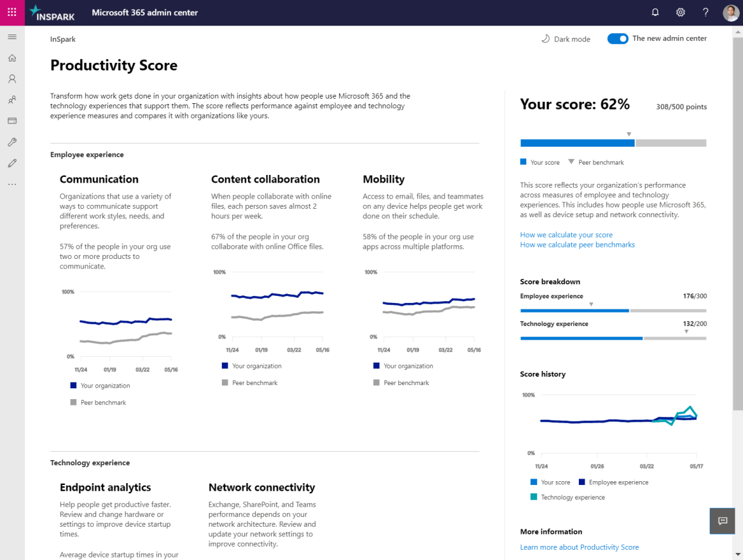The width and height of the screenshot is (743, 560).
Task: Expand more navigation items via the ellipsis
Action: [x=12, y=184]
